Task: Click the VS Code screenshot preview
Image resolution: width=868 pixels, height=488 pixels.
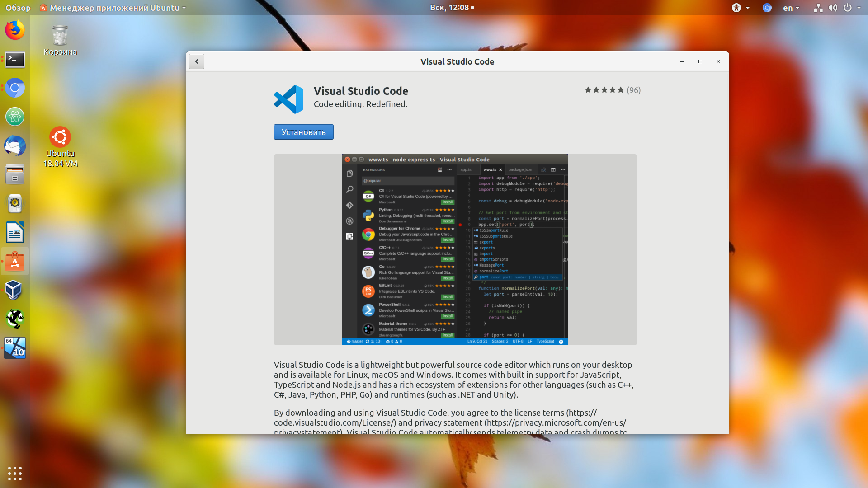Action: pyautogui.click(x=455, y=249)
